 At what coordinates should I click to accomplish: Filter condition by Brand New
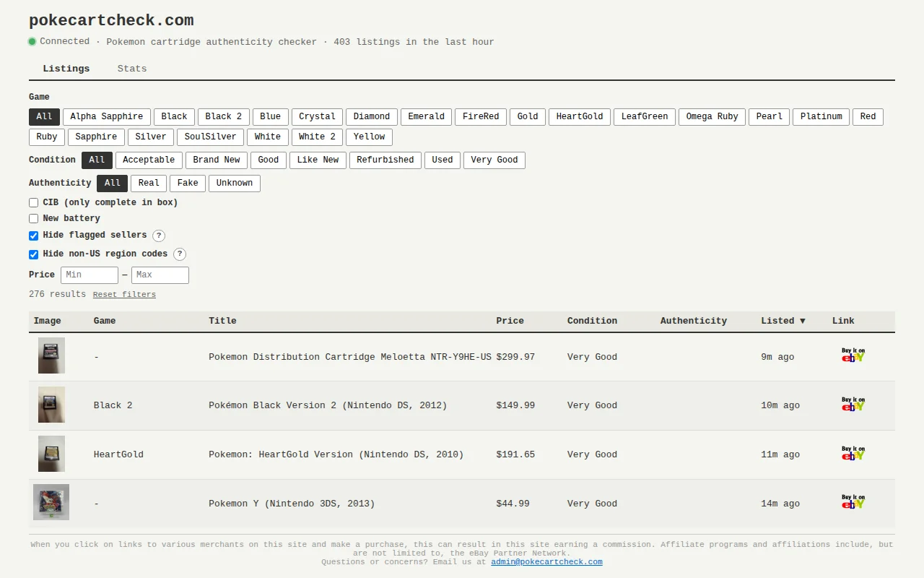(x=217, y=160)
